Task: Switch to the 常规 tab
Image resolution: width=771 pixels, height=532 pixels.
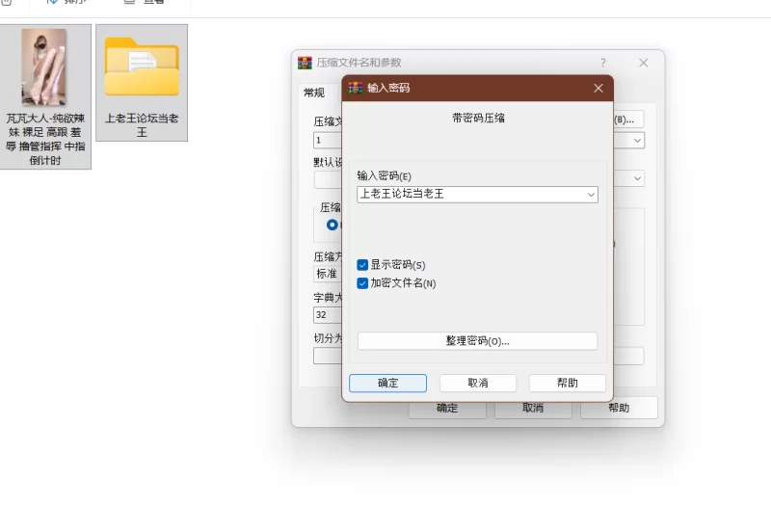Action: tap(314, 93)
